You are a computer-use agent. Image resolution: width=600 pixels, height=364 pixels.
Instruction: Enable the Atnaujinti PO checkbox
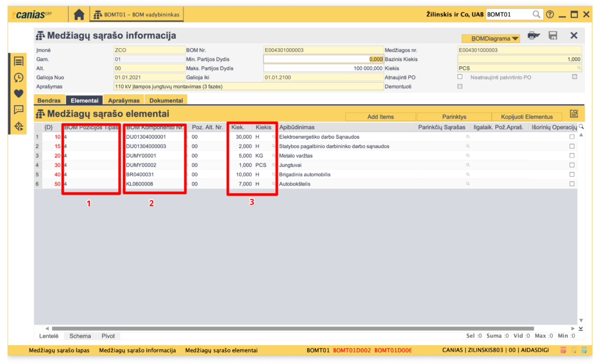coord(460,77)
